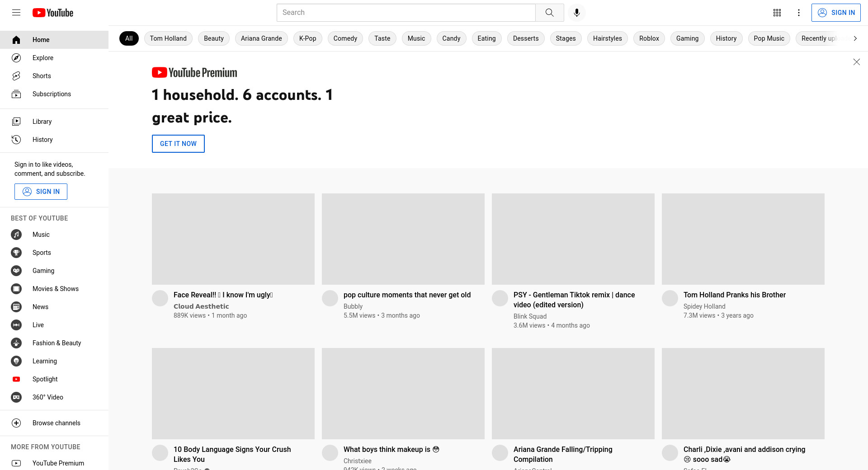Filter by Beauty chip
868x470 pixels.
click(x=214, y=38)
